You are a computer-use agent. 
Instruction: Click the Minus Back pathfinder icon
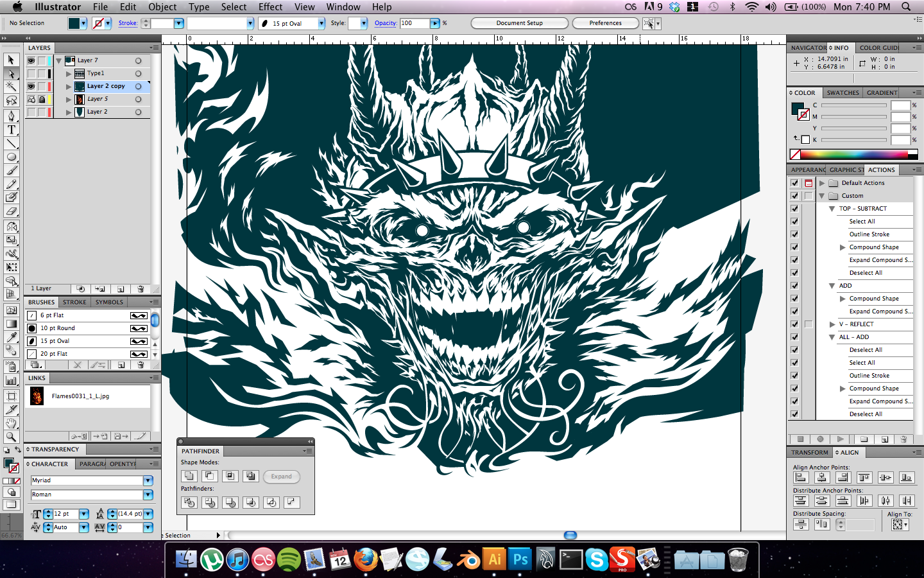pyautogui.click(x=291, y=502)
